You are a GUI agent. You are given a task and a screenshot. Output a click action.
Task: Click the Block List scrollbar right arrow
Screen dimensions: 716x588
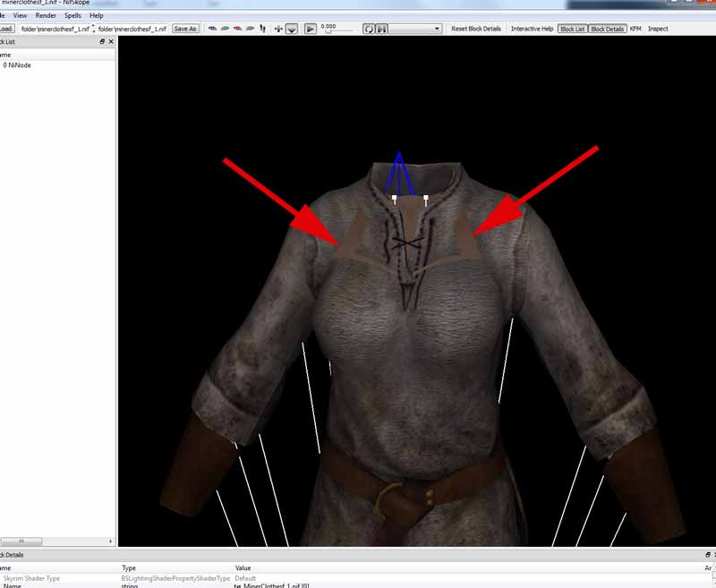tap(110, 541)
